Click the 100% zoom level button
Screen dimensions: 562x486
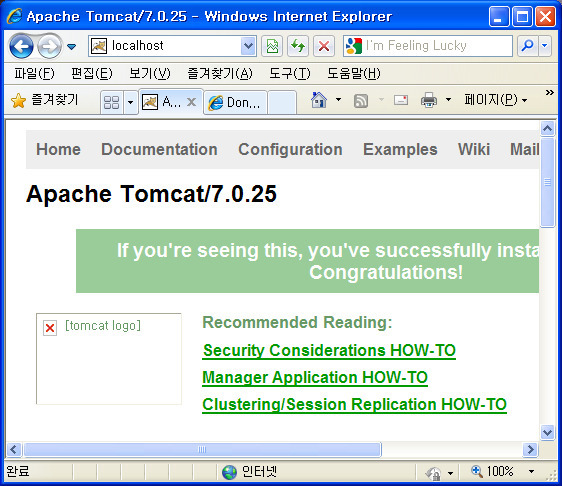(x=492, y=472)
